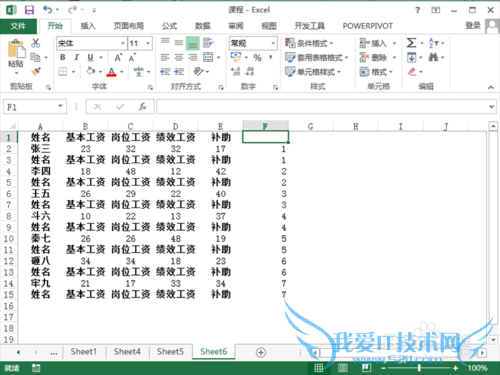Switch to Sheet5 worksheet
The height and width of the screenshot is (375, 500).
(170, 352)
